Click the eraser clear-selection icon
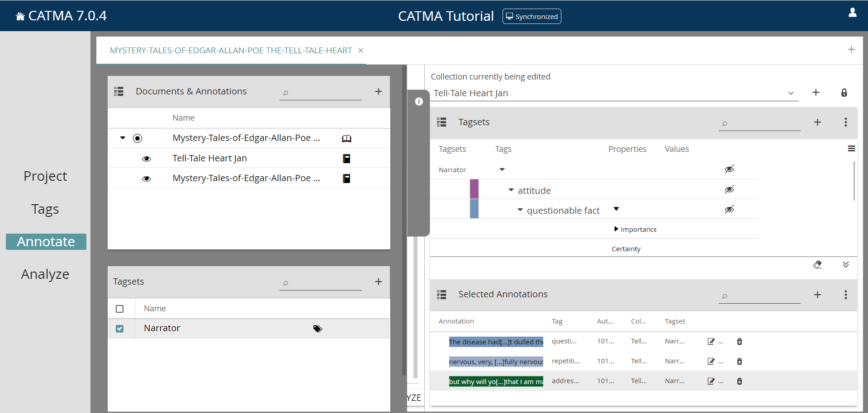Viewport: 868px width, 413px height. 817,265
